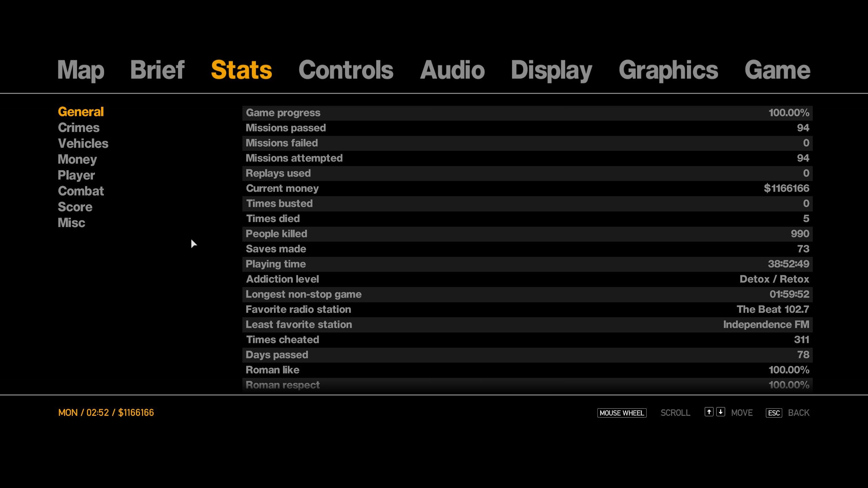This screenshot has width=868, height=488.
Task: Click the MOUSE WHEEL key icon
Action: point(622,413)
